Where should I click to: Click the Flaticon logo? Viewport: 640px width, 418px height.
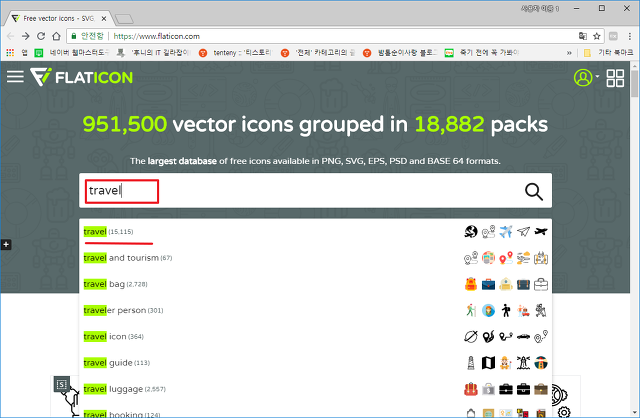[82, 77]
